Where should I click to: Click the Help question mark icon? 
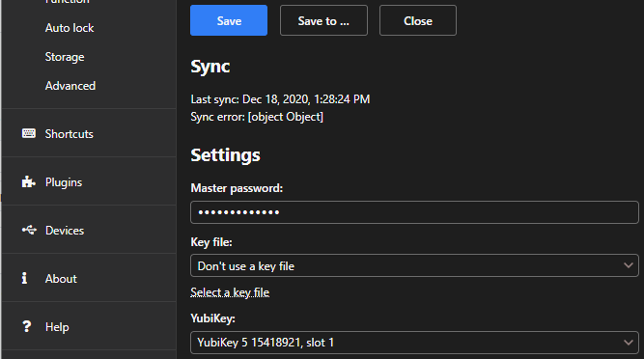click(27, 326)
